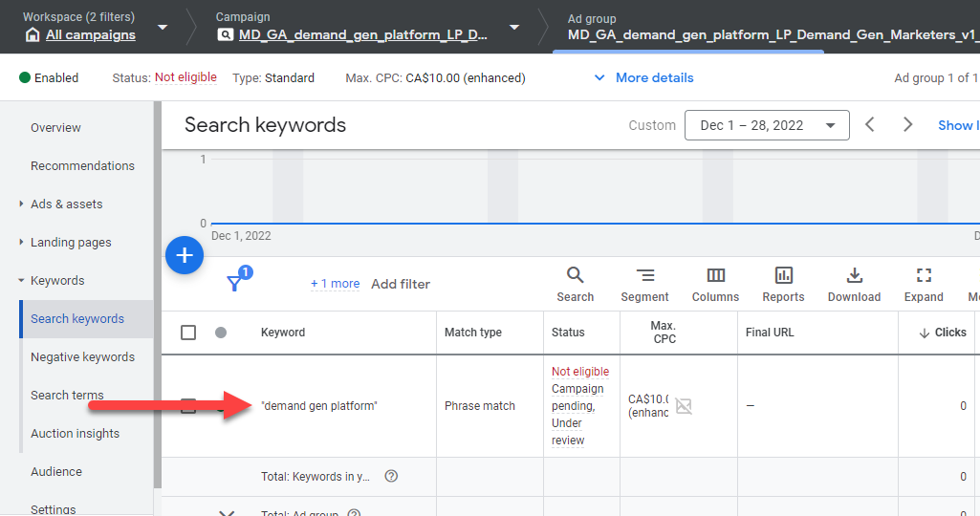
Task: Go to previous date range
Action: [870, 125]
